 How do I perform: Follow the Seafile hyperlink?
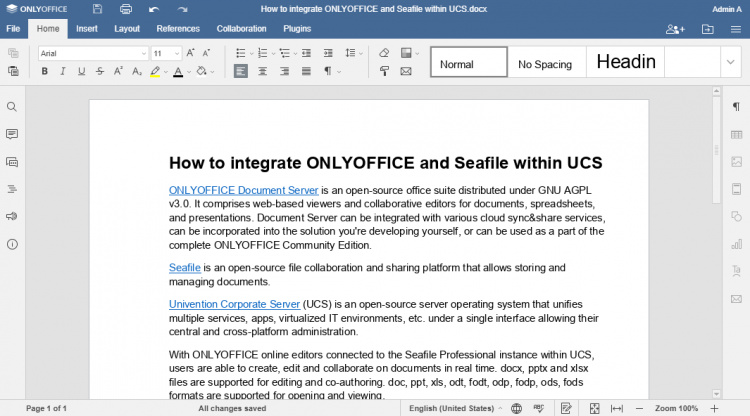point(185,268)
